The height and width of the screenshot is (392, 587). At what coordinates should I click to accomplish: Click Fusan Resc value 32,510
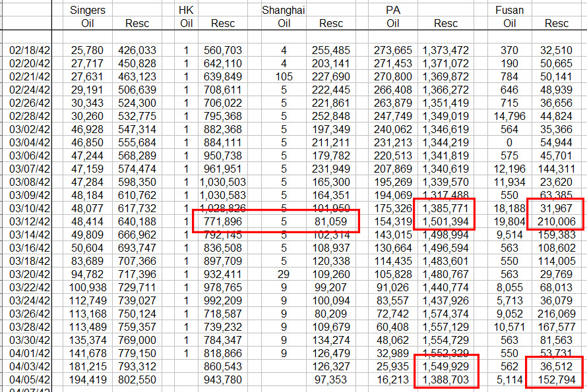point(556,51)
